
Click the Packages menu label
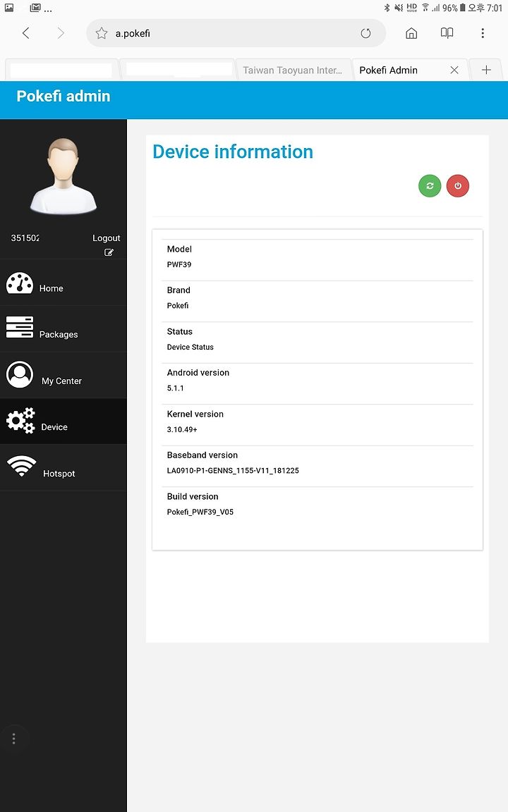click(x=59, y=335)
